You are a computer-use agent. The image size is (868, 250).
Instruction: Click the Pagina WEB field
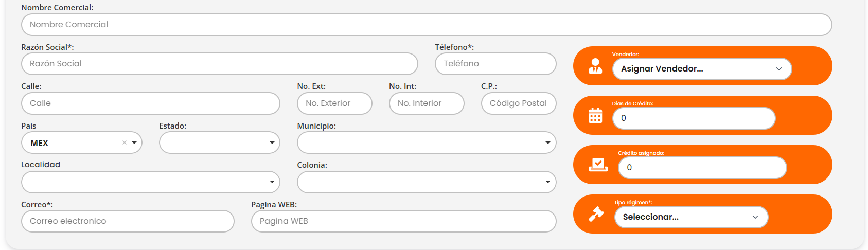[x=403, y=221]
